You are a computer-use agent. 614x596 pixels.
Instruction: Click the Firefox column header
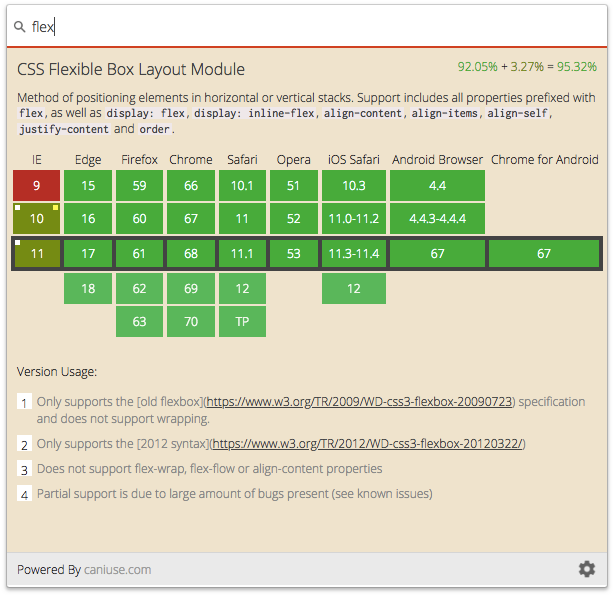(x=139, y=159)
